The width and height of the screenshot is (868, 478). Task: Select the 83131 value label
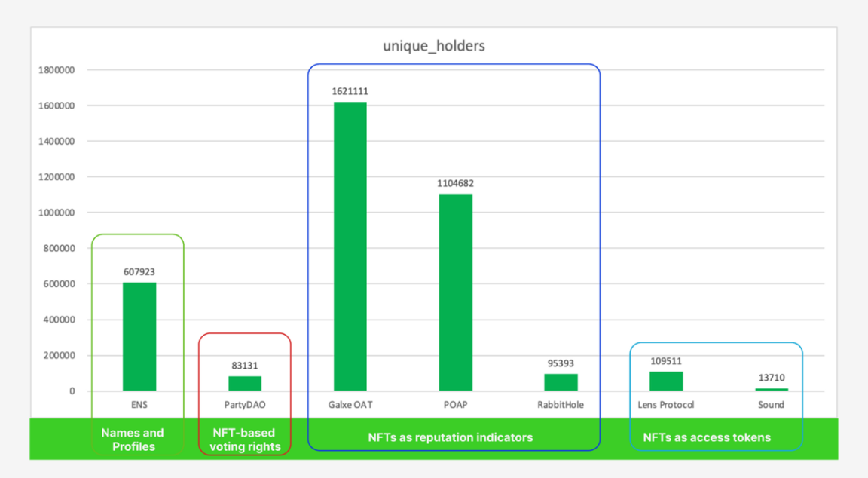[245, 366]
